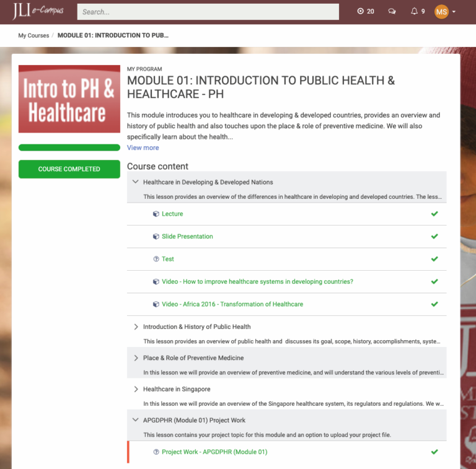
Task: Click the cube icon beside Slide Presentation
Action: tap(156, 237)
